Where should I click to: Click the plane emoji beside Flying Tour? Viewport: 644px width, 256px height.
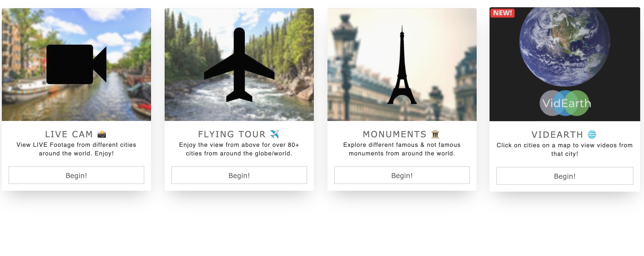click(275, 134)
